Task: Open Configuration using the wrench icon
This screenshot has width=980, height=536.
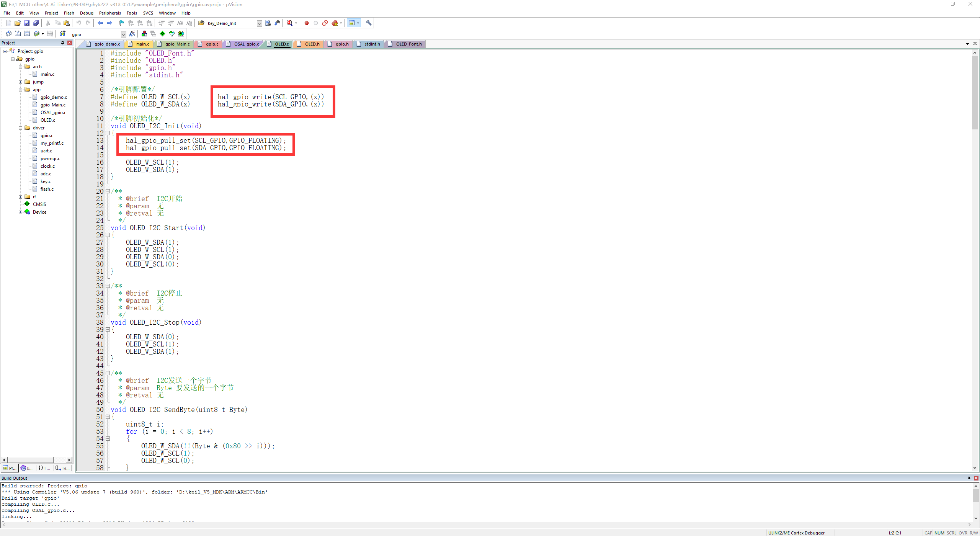Action: (x=369, y=23)
